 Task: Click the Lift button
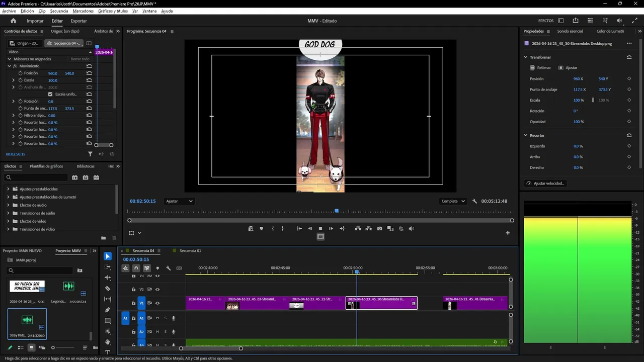pos(358,229)
